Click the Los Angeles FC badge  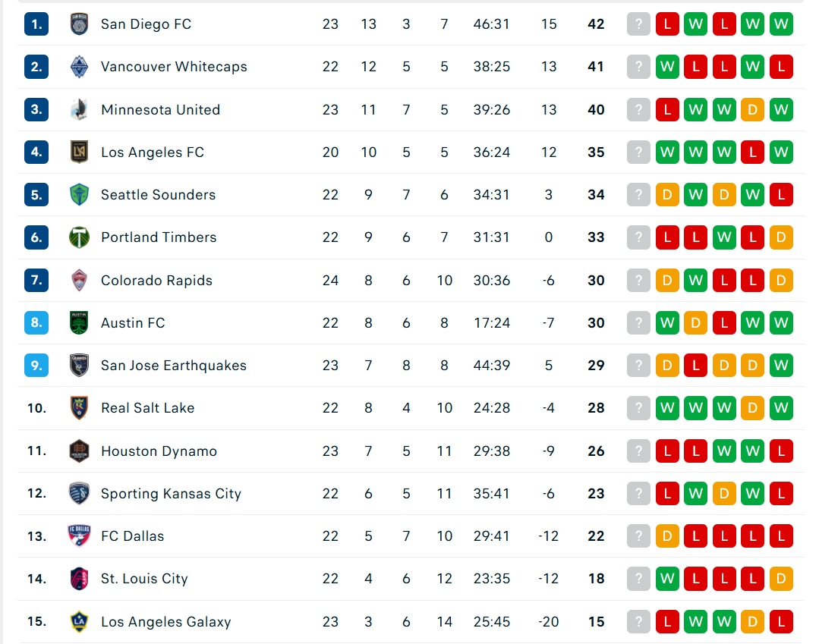coord(80,152)
